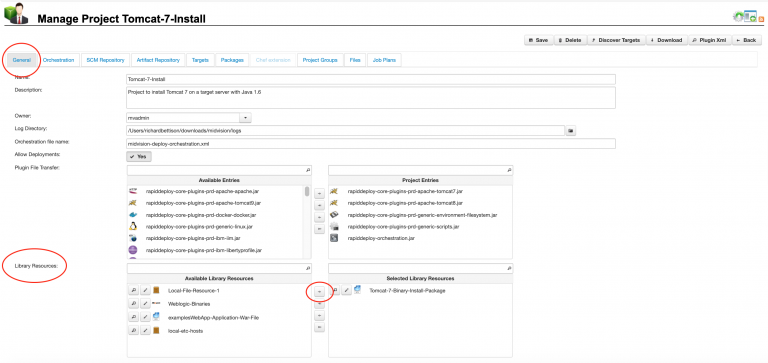The height and width of the screenshot is (363, 768).
Task: Edit examplesWebApp-Application-War-File using pencil icon
Action: 145,317
